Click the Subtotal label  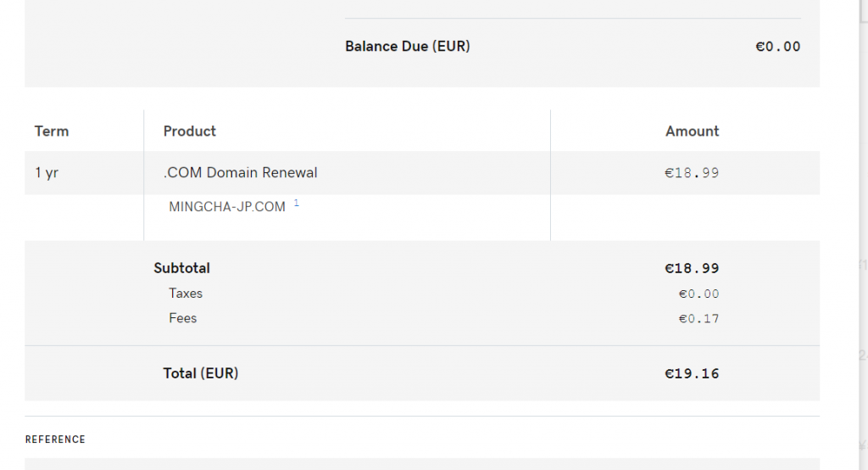point(181,268)
